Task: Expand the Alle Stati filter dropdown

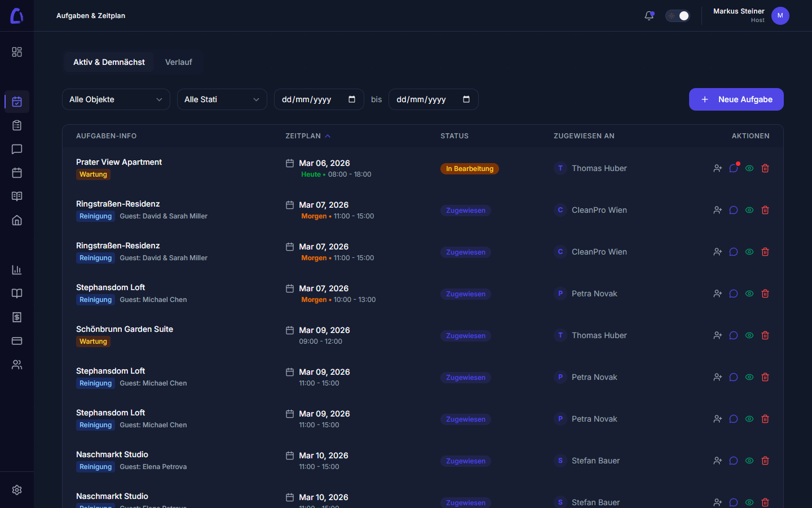Action: coord(222,99)
